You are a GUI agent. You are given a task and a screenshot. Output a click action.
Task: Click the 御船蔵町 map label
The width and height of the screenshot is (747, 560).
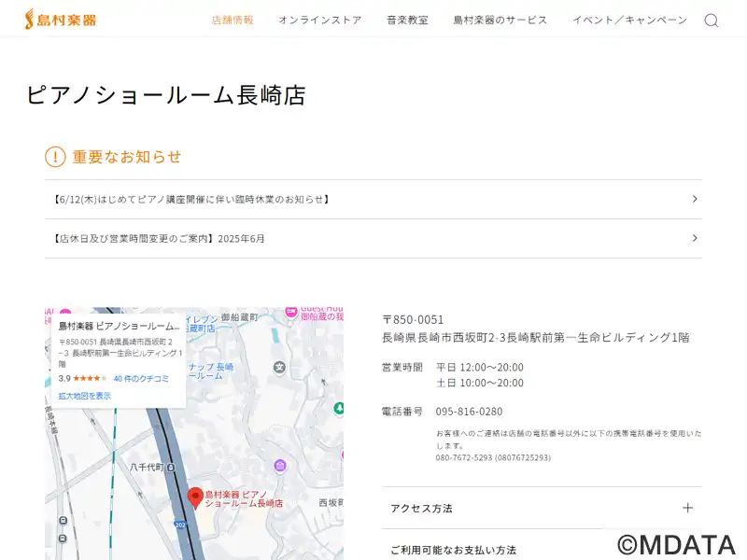tap(239, 317)
